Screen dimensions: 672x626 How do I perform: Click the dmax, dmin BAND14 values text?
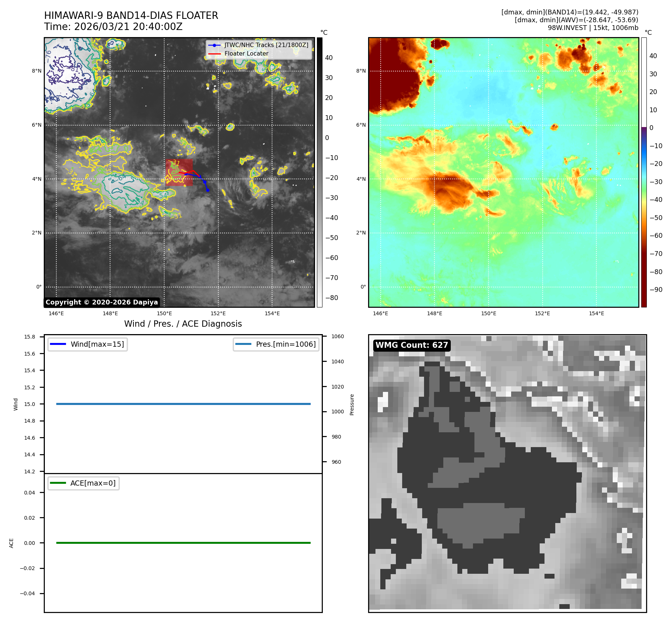click(569, 12)
